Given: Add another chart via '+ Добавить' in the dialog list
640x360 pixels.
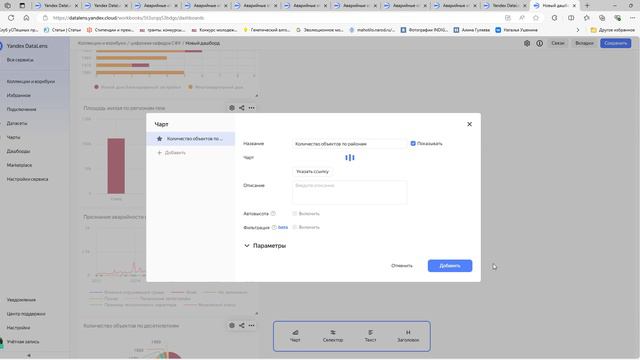Looking at the screenshot, I should coord(172,153).
